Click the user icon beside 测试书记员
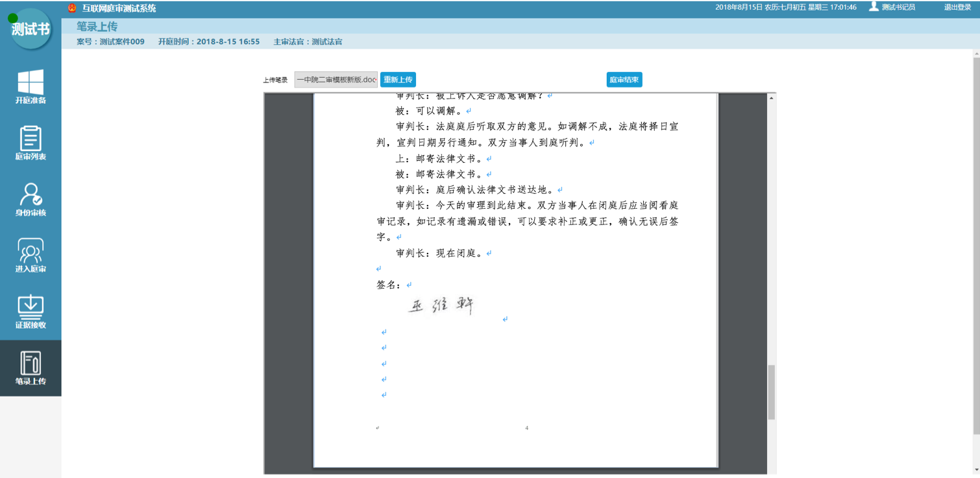This screenshot has height=478, width=980. (873, 8)
